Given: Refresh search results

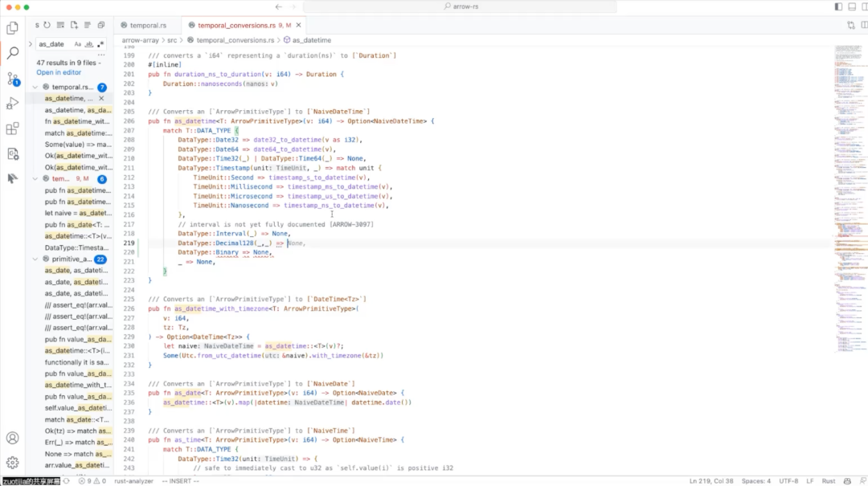Looking at the screenshot, I should 47,25.
